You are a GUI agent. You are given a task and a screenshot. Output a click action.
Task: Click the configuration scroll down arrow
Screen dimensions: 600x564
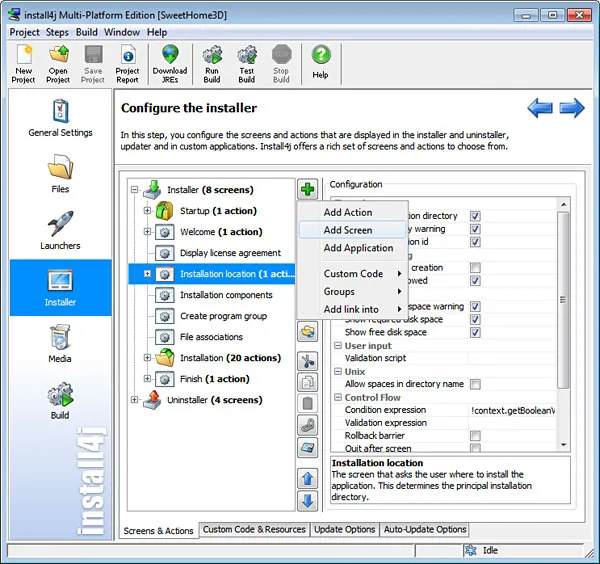(x=563, y=445)
